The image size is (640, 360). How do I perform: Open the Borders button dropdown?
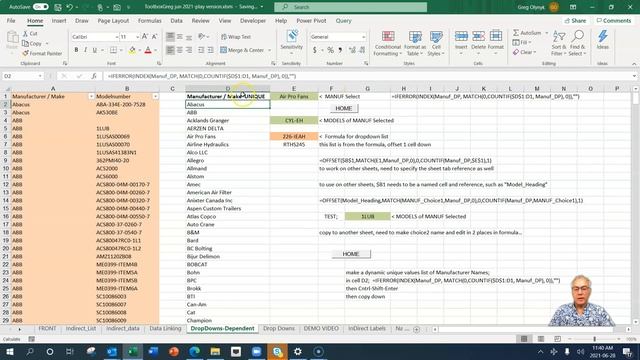[x=121, y=50]
